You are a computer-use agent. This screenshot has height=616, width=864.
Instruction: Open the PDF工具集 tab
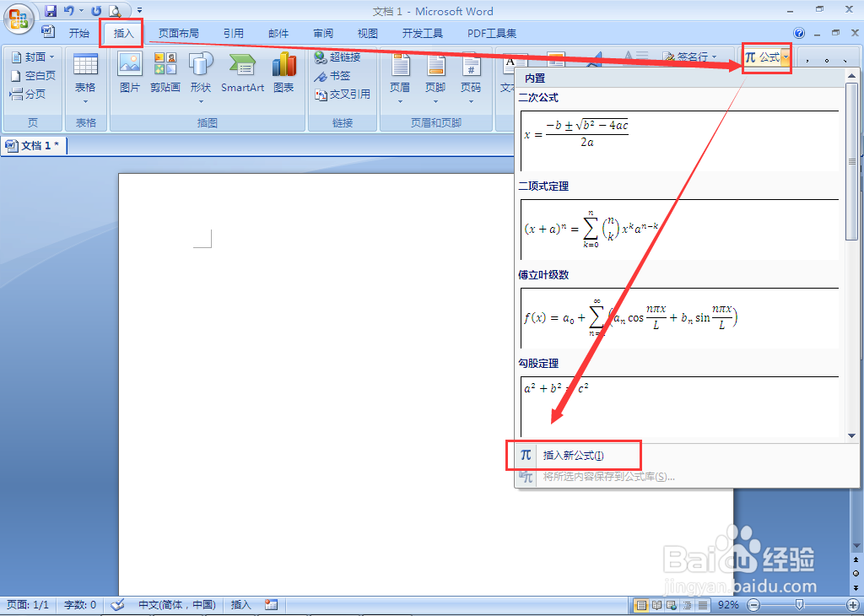[x=492, y=34]
